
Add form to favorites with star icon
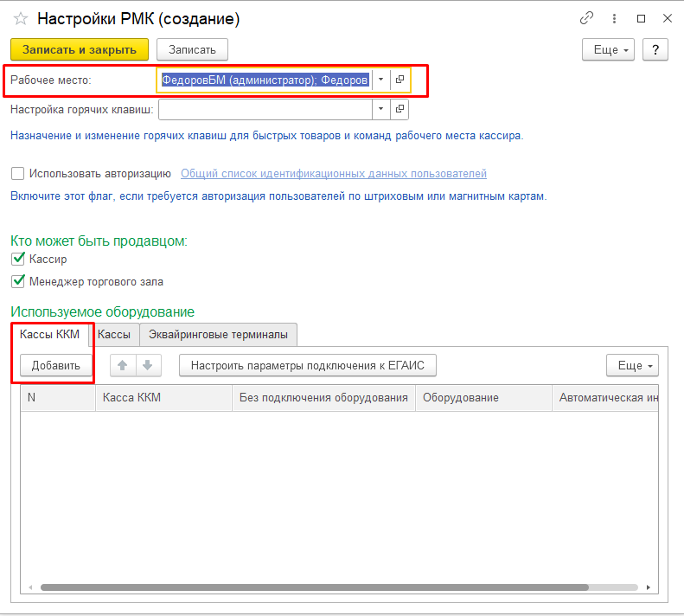[22, 18]
